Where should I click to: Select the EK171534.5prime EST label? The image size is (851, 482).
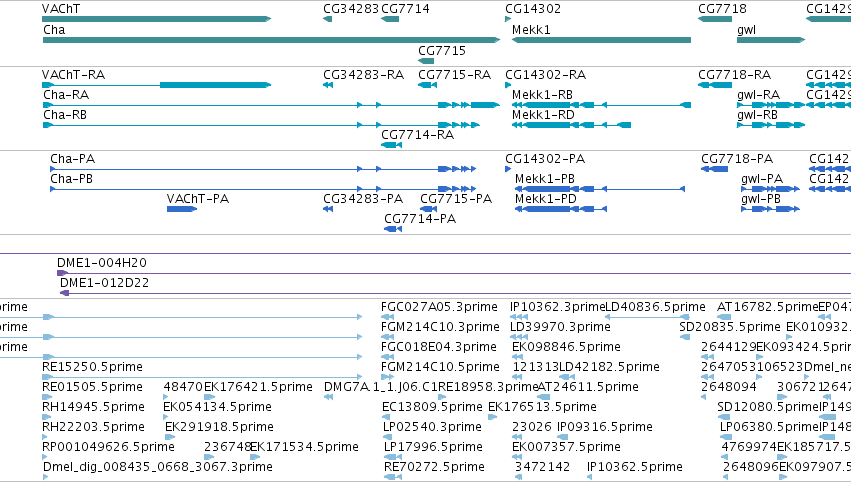(304, 447)
